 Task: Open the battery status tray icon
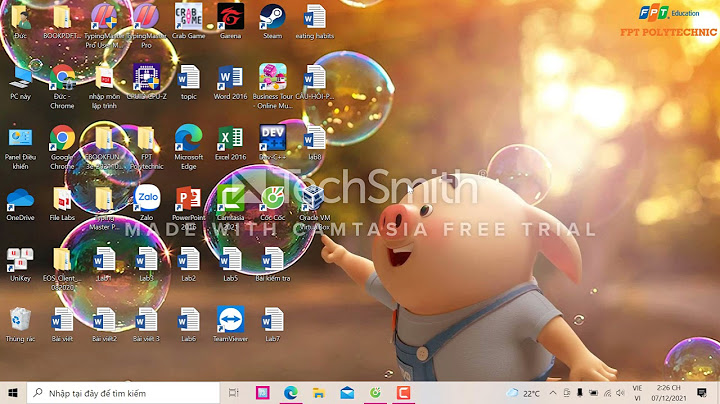point(593,393)
